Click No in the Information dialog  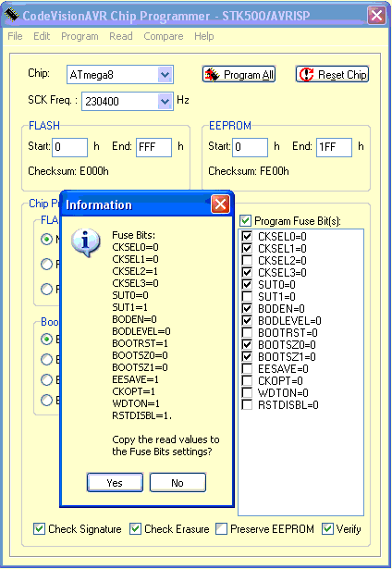tap(178, 483)
